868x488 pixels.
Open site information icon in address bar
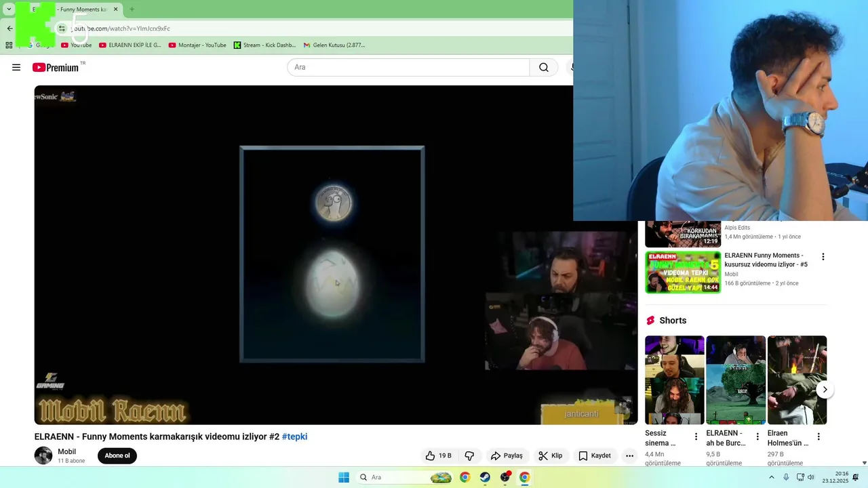pos(62,28)
